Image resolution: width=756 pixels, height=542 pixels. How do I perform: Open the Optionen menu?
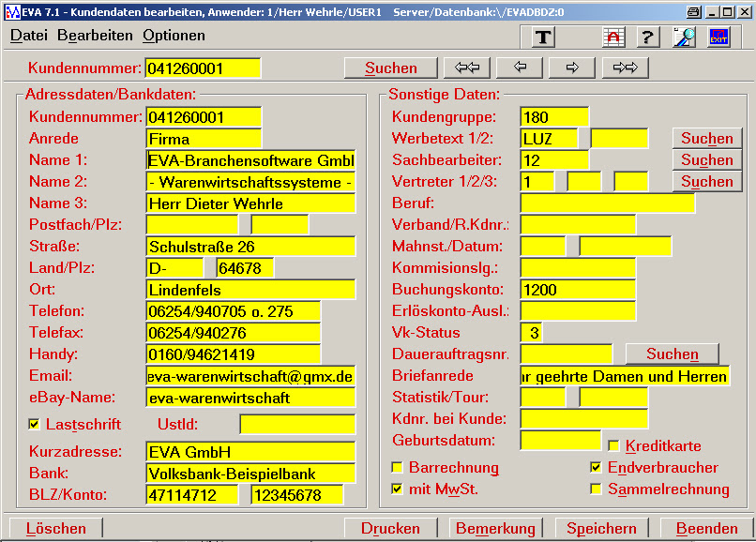click(x=174, y=36)
